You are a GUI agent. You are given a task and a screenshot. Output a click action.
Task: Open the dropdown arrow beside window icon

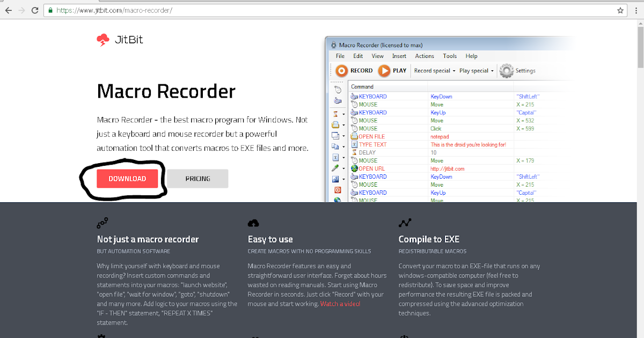coord(343,136)
